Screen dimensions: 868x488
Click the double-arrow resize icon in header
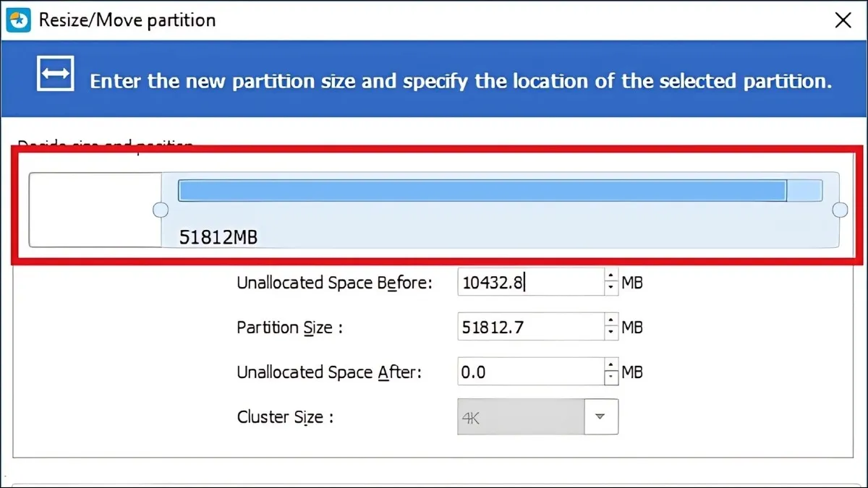click(x=56, y=74)
